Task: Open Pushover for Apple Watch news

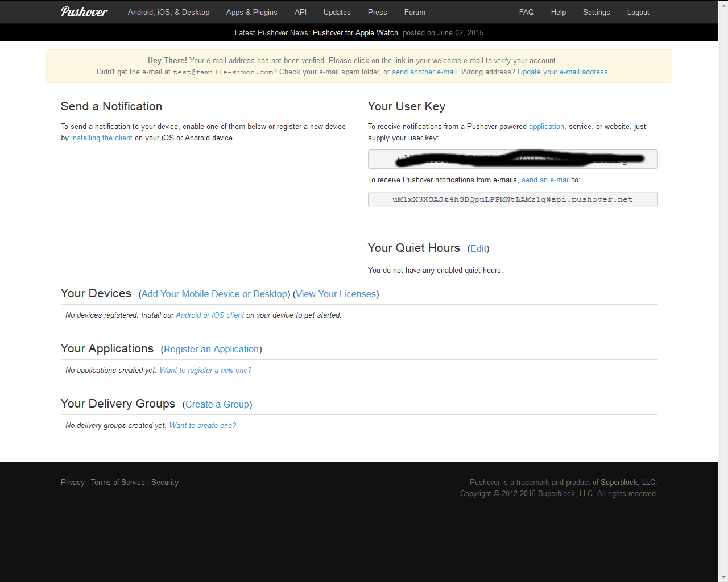Action: pos(355,32)
